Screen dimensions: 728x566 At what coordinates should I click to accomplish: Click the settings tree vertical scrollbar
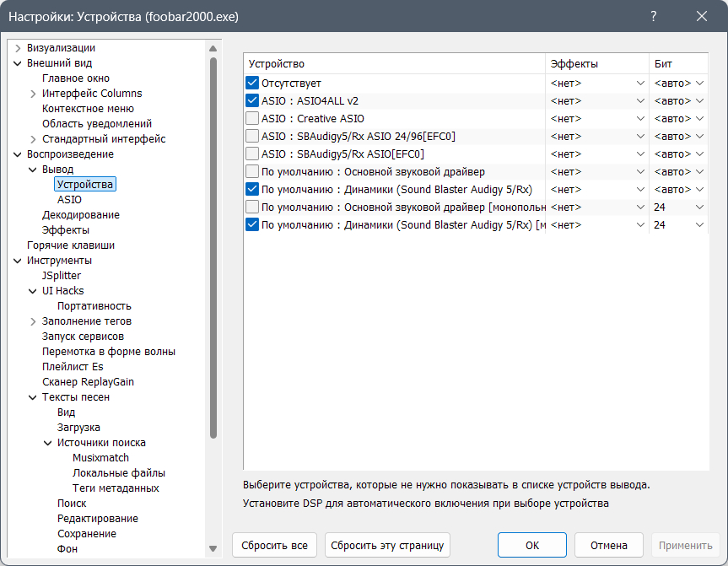click(213, 253)
